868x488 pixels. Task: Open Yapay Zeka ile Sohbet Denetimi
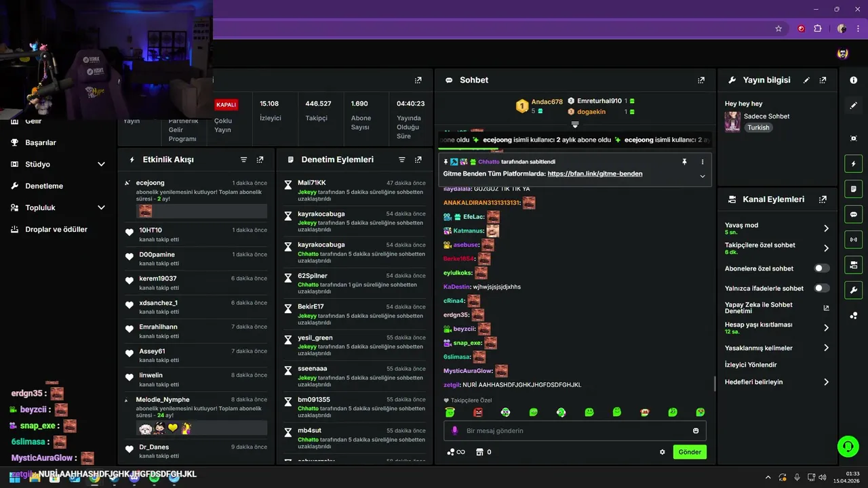759,308
